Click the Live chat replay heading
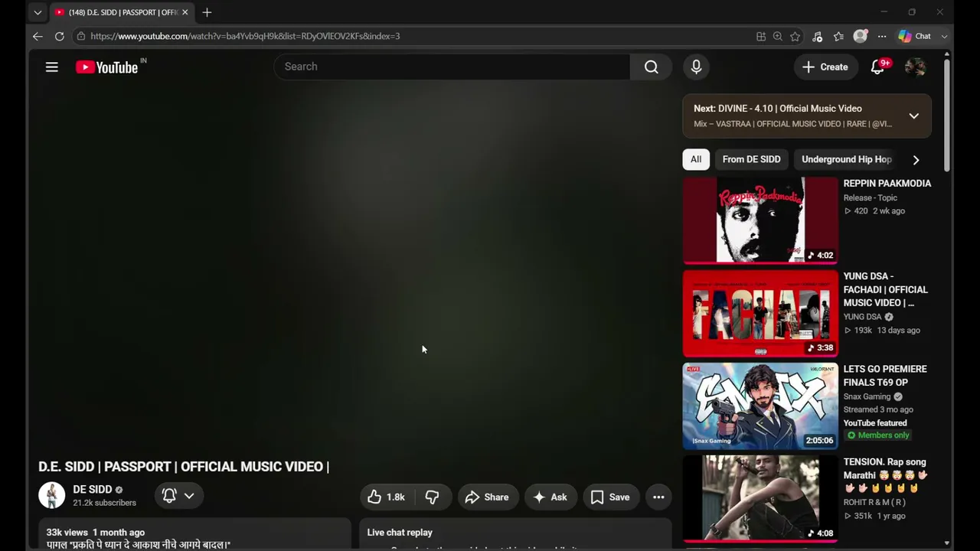This screenshot has width=980, height=551. tap(400, 533)
